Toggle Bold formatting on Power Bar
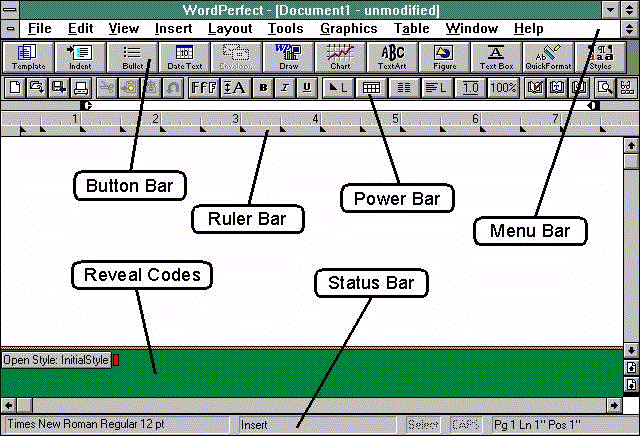The image size is (640, 436). coord(264,88)
